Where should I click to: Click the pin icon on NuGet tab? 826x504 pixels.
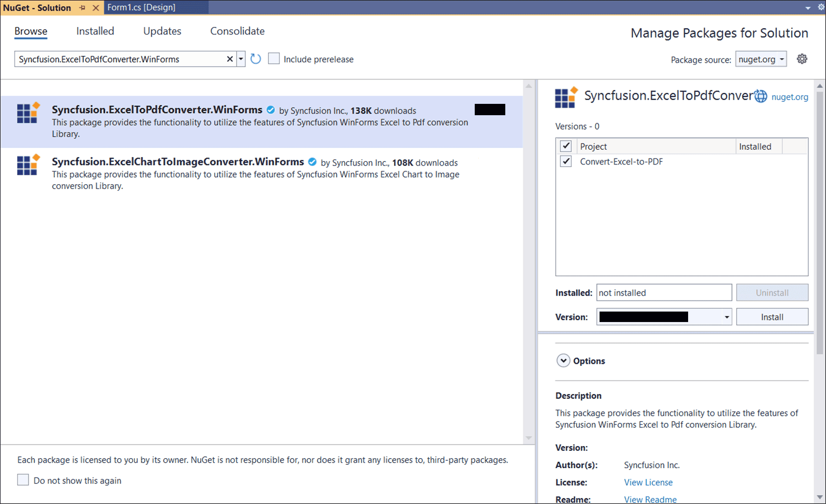coord(82,8)
